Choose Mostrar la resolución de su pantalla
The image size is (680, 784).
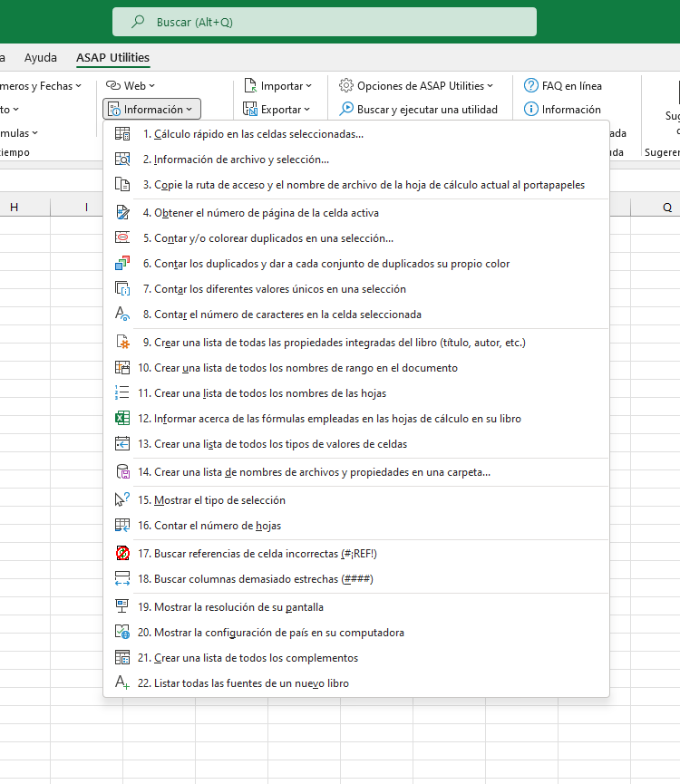click(x=356, y=607)
